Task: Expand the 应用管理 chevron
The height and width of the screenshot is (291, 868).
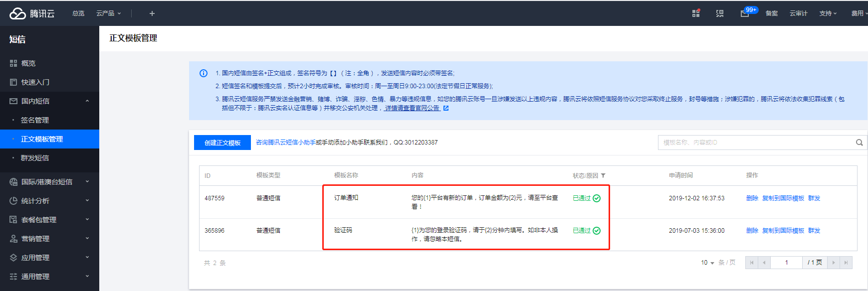Action: click(87, 258)
